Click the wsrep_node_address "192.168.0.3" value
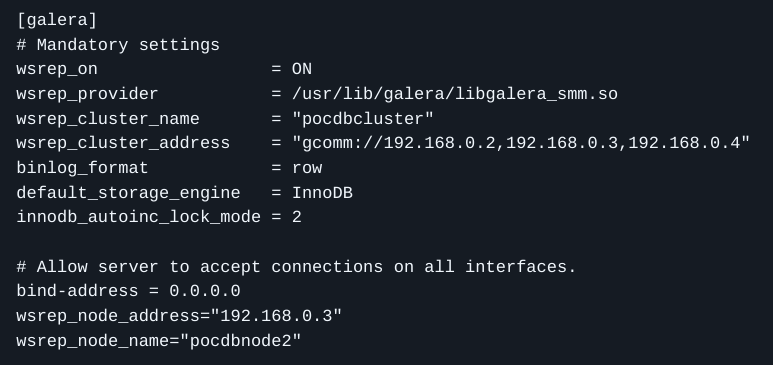773x365 pixels. click(x=276, y=316)
